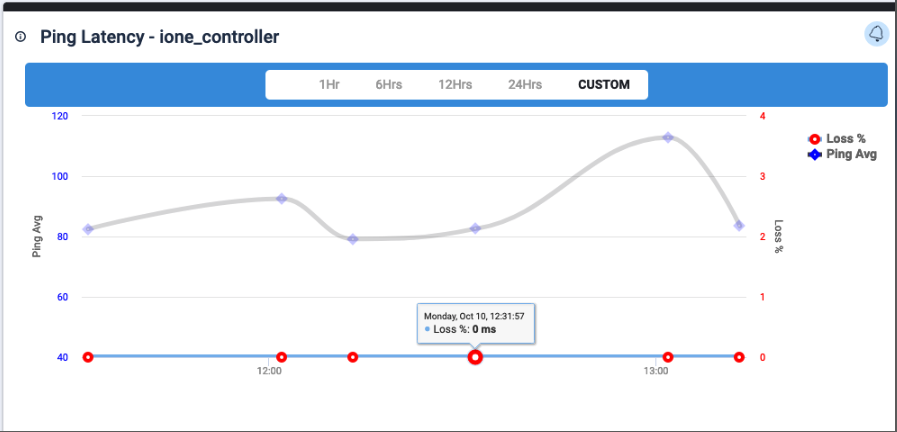
Task: Select the 24Hrs time range tab
Action: pos(525,85)
